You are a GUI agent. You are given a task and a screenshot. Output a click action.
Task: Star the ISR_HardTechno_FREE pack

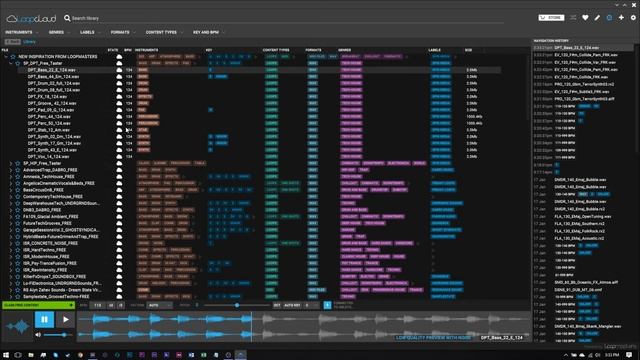(17, 250)
